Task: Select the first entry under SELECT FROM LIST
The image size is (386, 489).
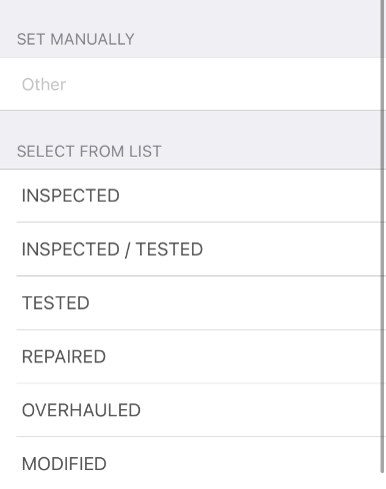Action: click(x=191, y=196)
